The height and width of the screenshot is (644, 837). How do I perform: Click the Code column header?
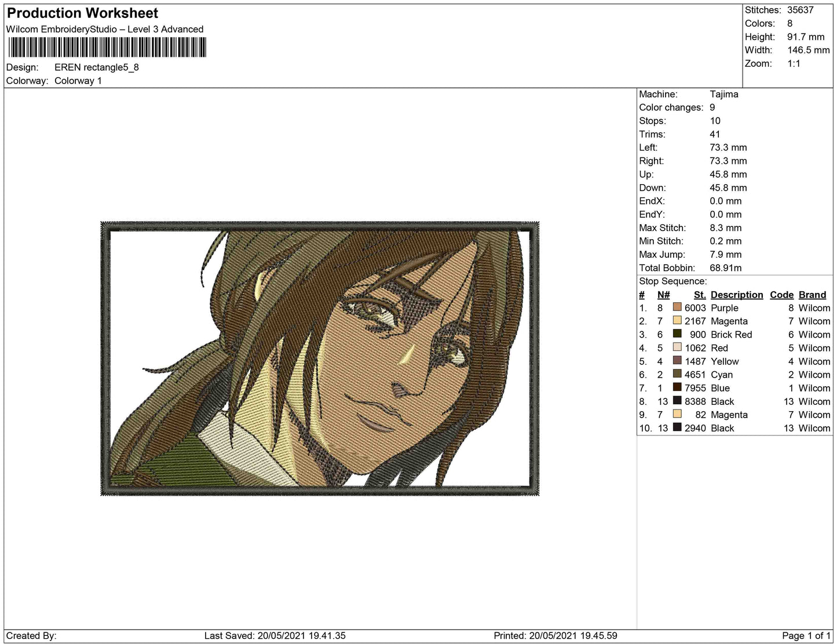tap(781, 295)
